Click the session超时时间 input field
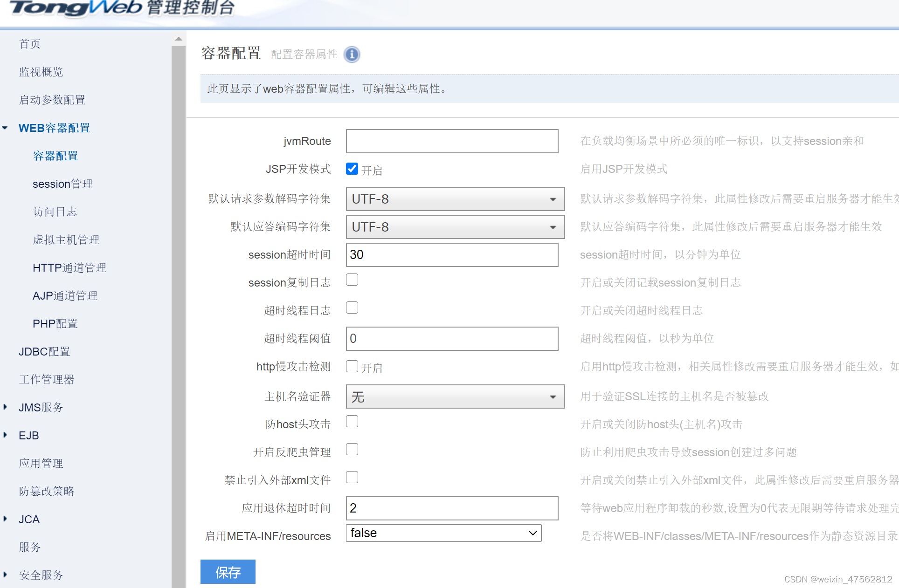Image resolution: width=899 pixels, height=588 pixels. 452,255
